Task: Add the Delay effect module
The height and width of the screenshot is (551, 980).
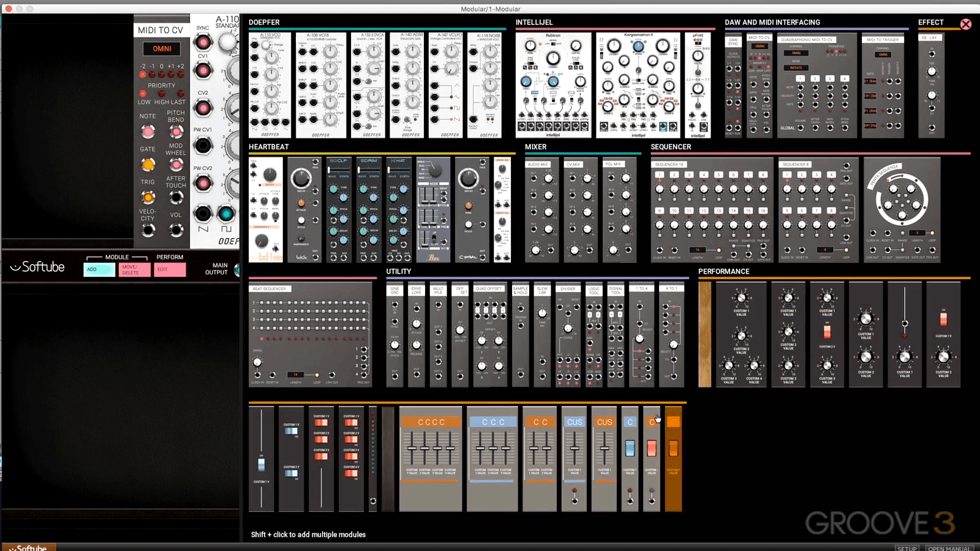Action: tap(931, 86)
